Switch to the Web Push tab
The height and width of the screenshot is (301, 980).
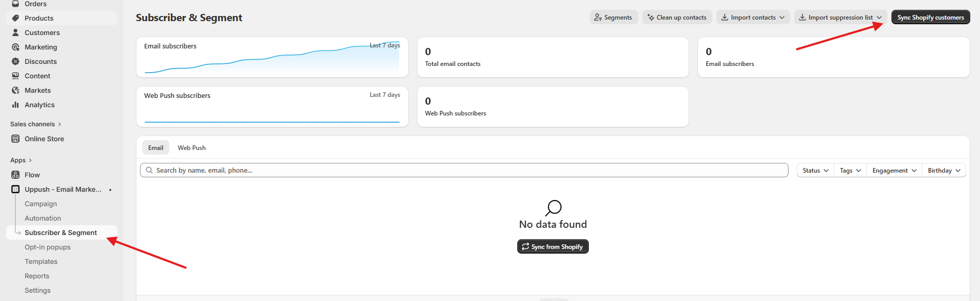[191, 147]
